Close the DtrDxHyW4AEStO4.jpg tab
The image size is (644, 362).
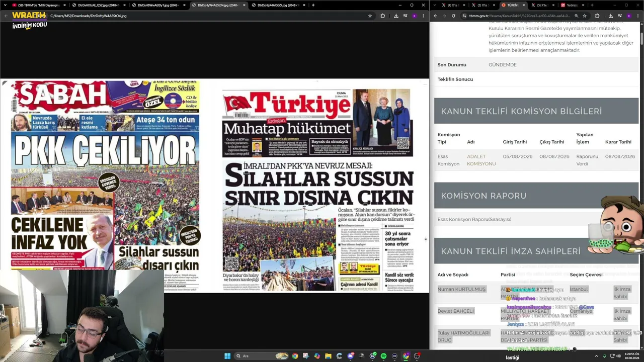click(x=245, y=5)
